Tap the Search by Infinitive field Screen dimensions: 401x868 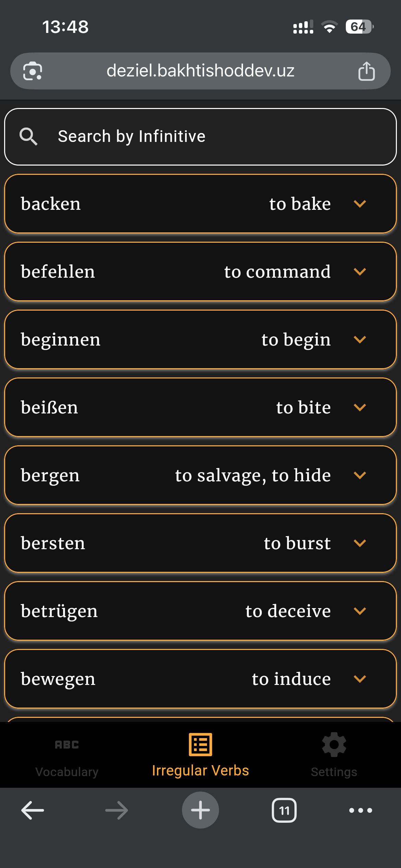point(154,136)
